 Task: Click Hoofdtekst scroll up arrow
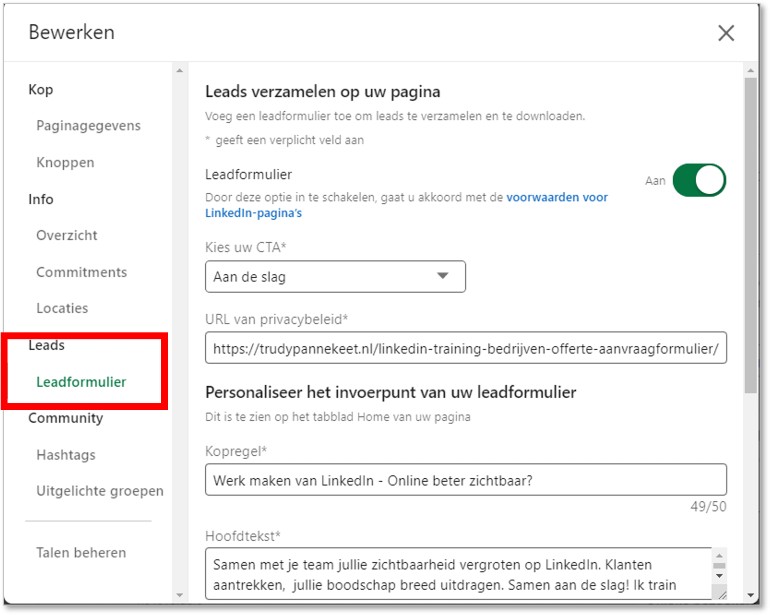719,556
